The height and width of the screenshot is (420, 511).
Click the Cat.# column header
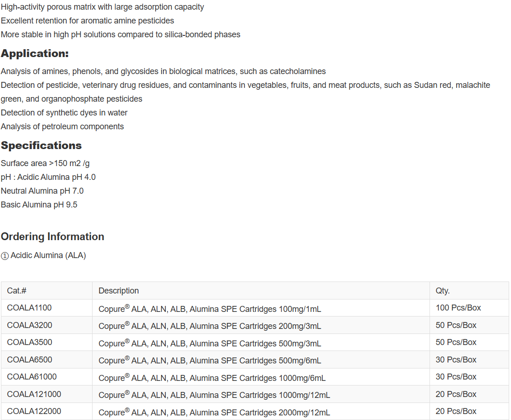coord(17,291)
